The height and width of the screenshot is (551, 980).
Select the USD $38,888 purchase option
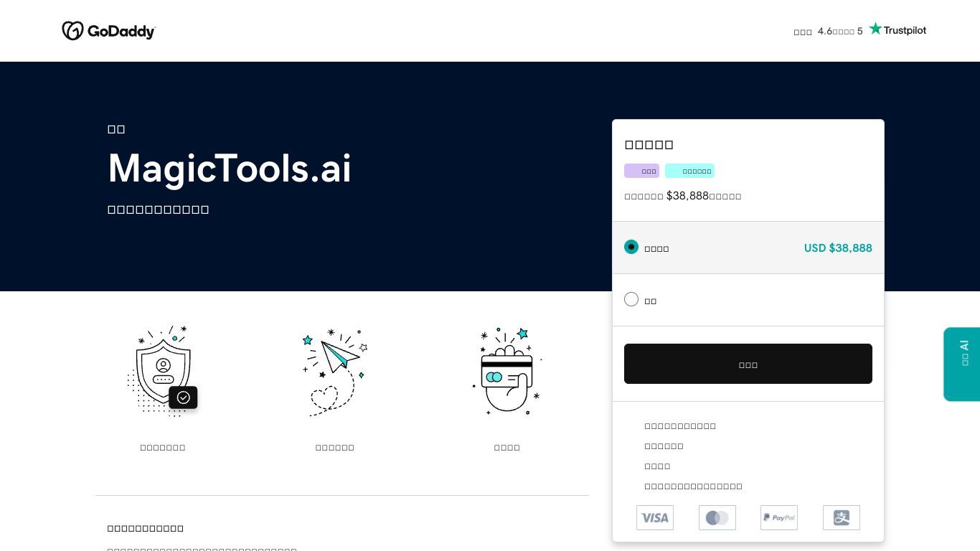click(x=631, y=247)
